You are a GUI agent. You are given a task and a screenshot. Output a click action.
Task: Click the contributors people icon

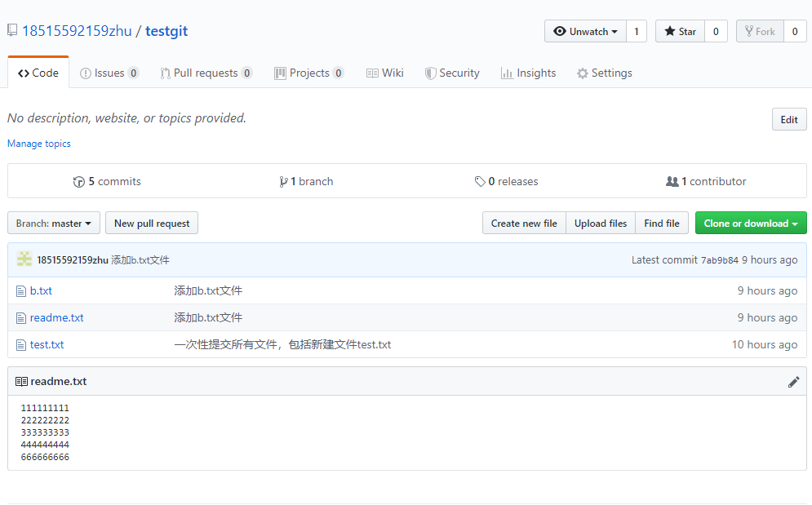(672, 182)
